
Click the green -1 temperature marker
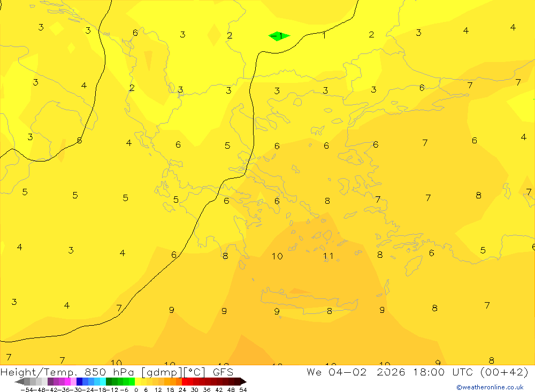click(x=279, y=36)
